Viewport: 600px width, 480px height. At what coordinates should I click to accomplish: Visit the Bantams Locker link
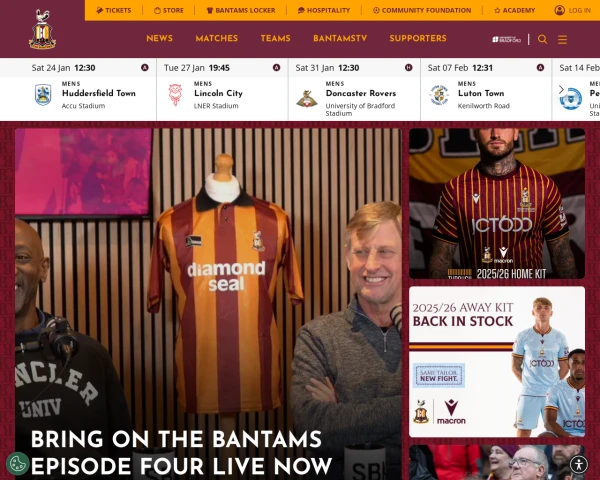241,10
